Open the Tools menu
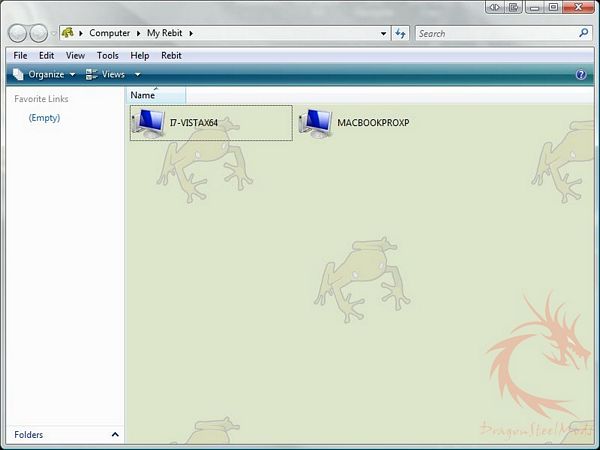Viewport: 600px width, 450px height. [107, 55]
